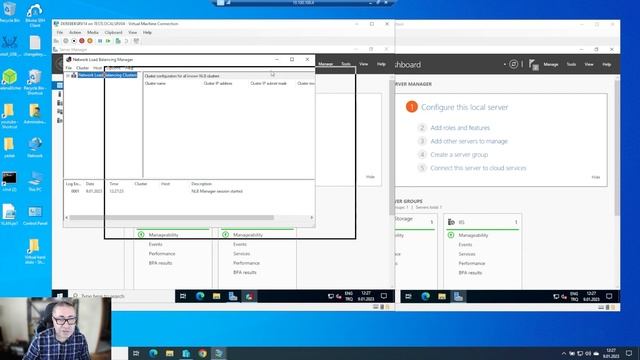This screenshot has width=640, height=360.
Task: Open View menu in right Server Manager
Action: click(589, 64)
